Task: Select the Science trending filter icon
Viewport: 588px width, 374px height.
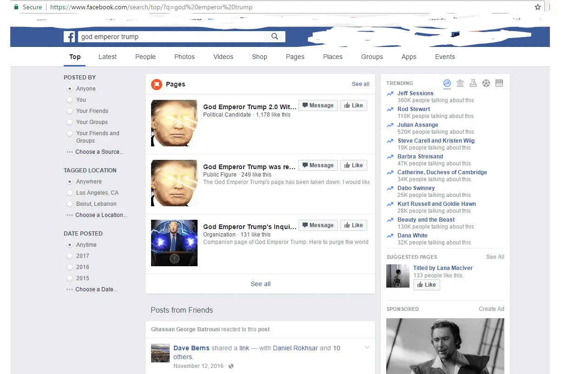Action: tap(473, 83)
